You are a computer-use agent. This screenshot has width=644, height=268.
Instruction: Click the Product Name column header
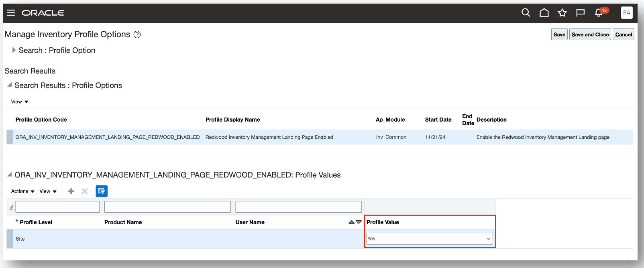(x=123, y=222)
